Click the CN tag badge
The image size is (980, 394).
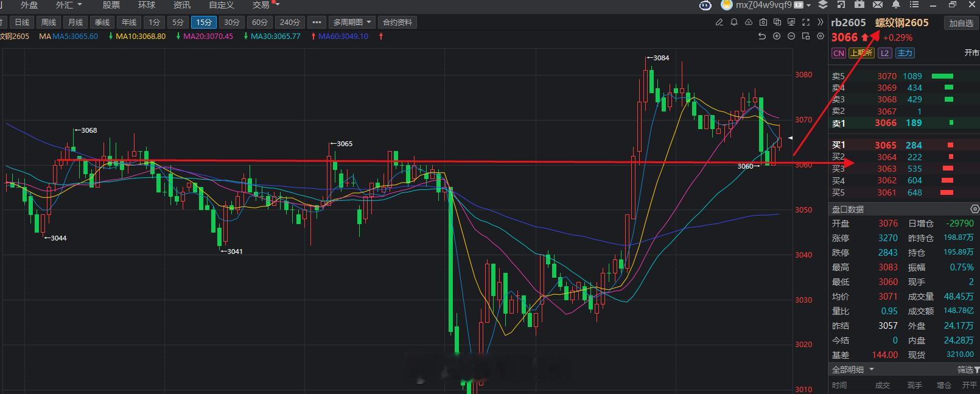839,53
